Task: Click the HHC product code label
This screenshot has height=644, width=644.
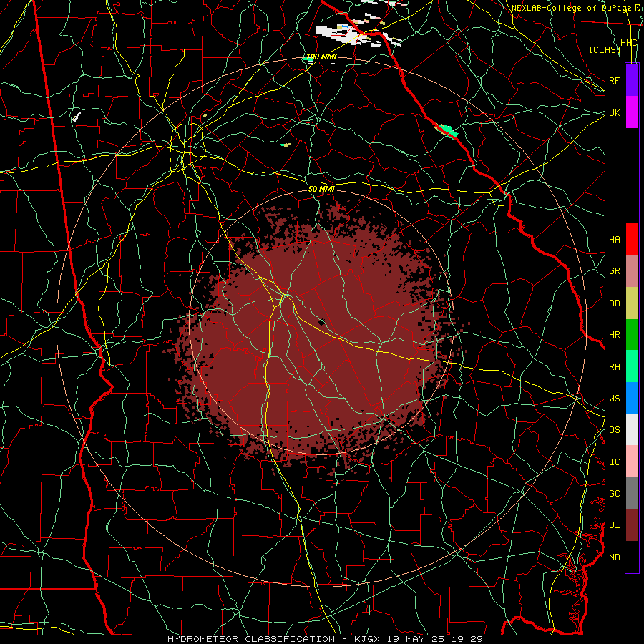Action: (628, 43)
